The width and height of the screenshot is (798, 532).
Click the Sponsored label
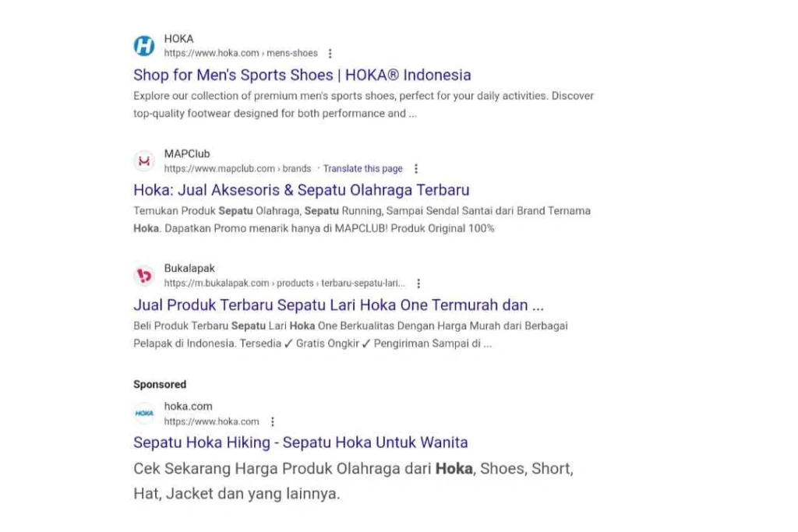(x=160, y=385)
